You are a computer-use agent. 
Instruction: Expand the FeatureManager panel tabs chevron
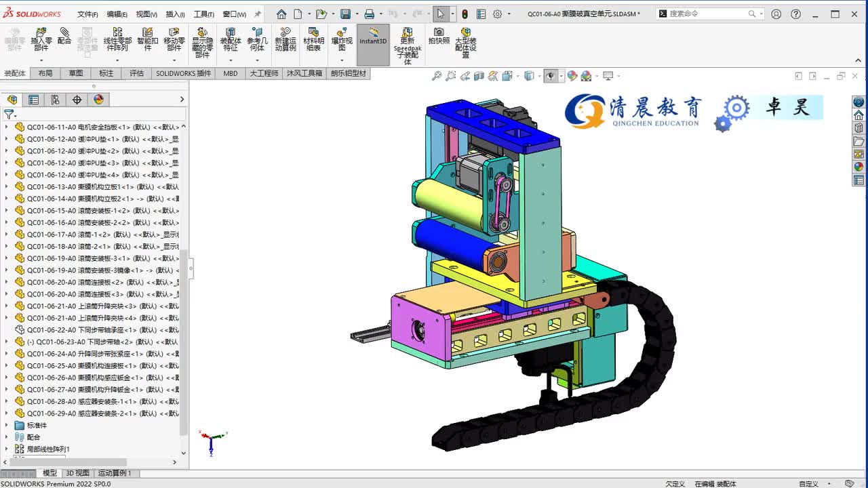tap(182, 100)
